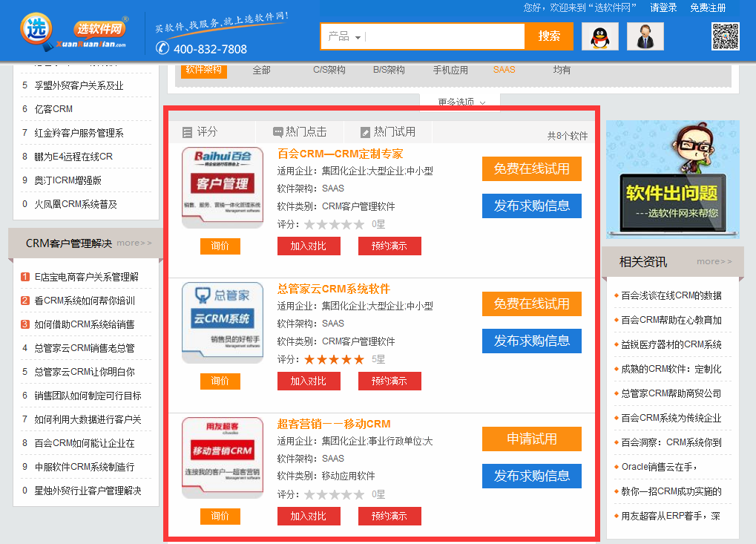Image resolution: width=756 pixels, height=544 pixels.
Task: Click the QR code image
Action: point(725,36)
